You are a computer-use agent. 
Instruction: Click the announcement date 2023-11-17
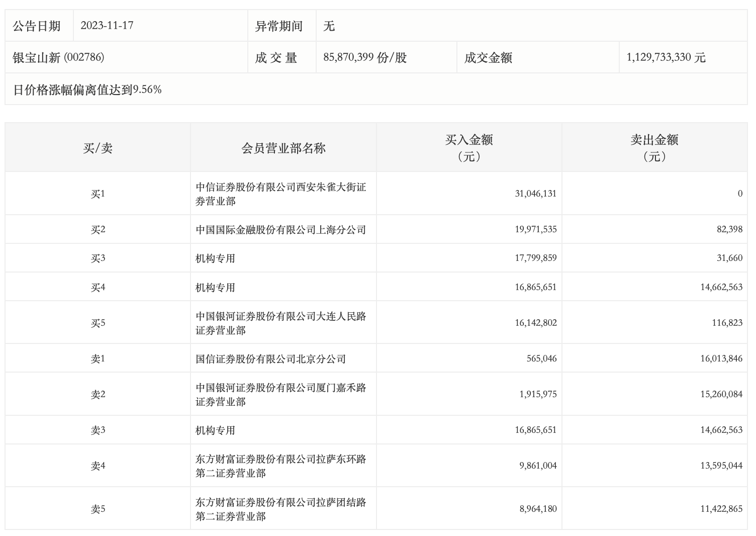click(x=107, y=26)
